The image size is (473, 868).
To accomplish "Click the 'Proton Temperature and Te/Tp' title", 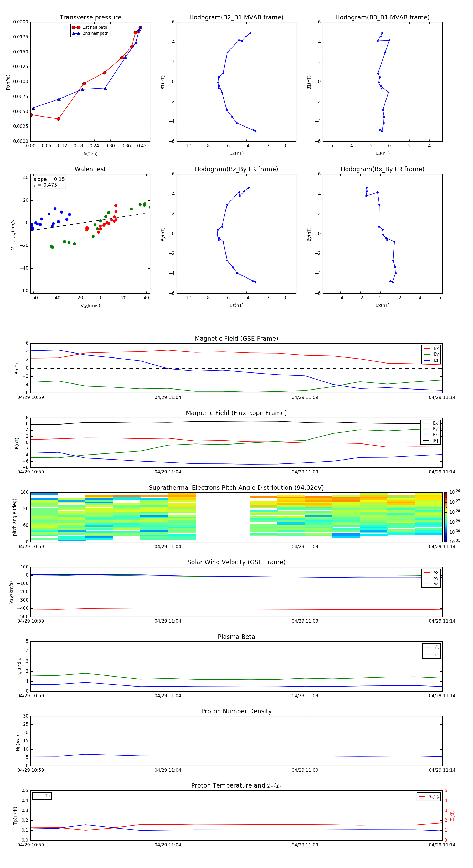I will click(x=236, y=786).
